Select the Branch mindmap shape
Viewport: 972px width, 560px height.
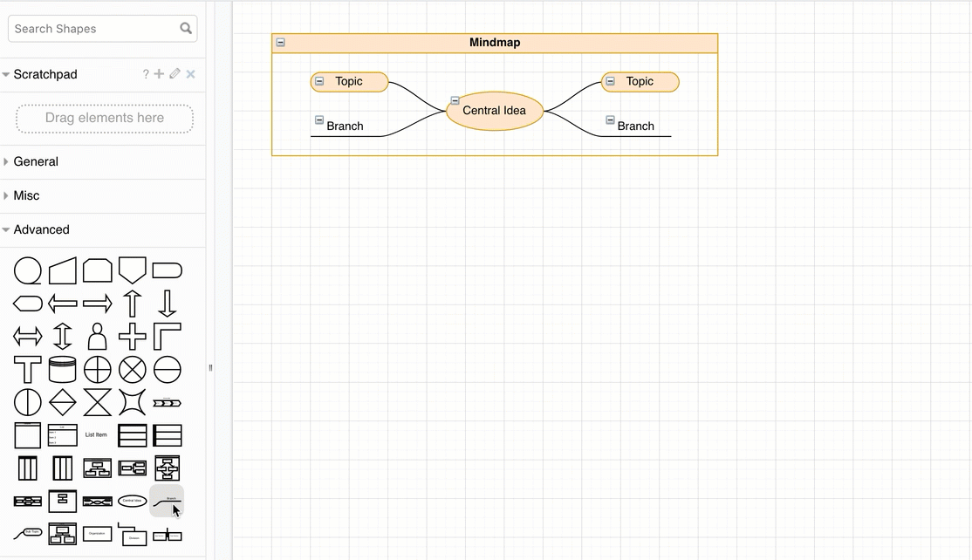[x=167, y=501]
